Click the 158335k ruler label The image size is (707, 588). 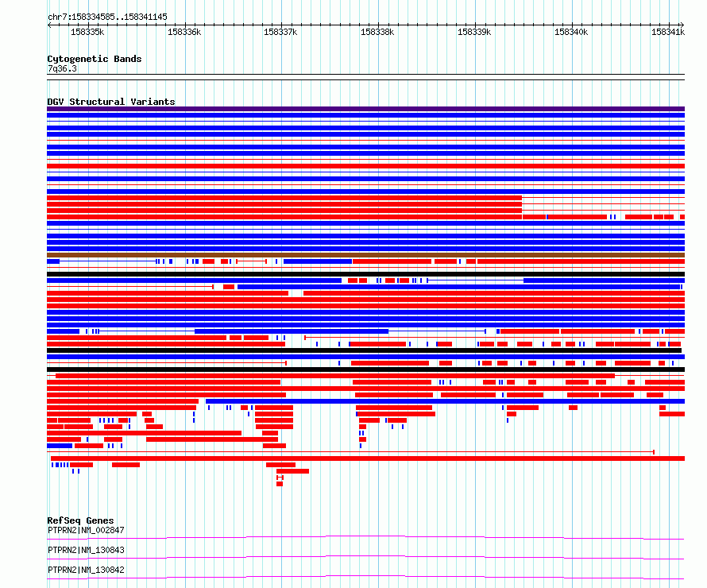coord(87,32)
